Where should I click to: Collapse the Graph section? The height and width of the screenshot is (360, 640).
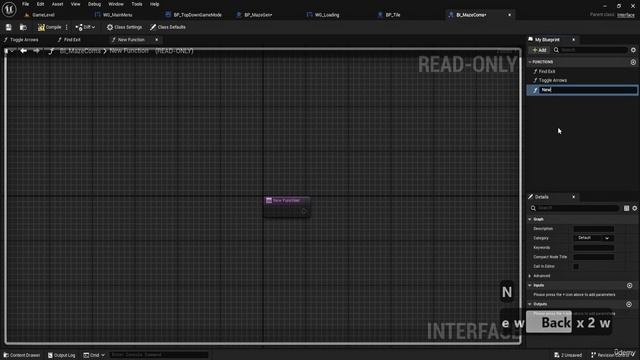(530, 219)
